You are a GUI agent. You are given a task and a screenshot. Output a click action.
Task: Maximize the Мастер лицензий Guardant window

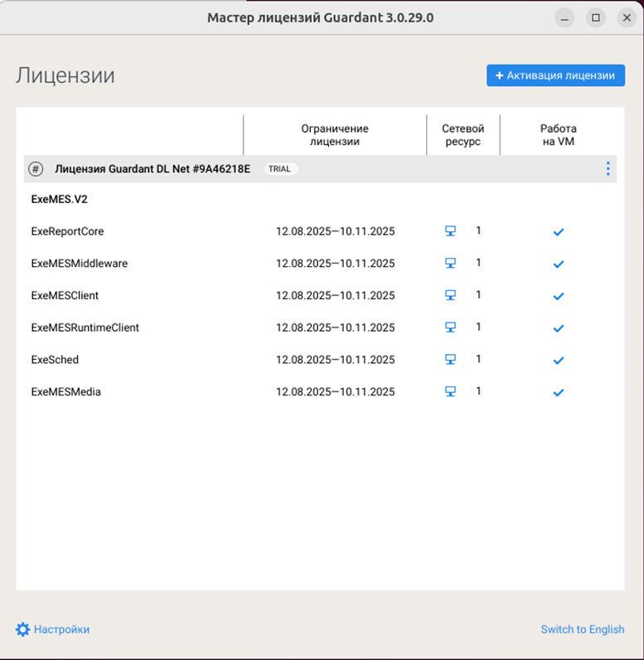596,17
